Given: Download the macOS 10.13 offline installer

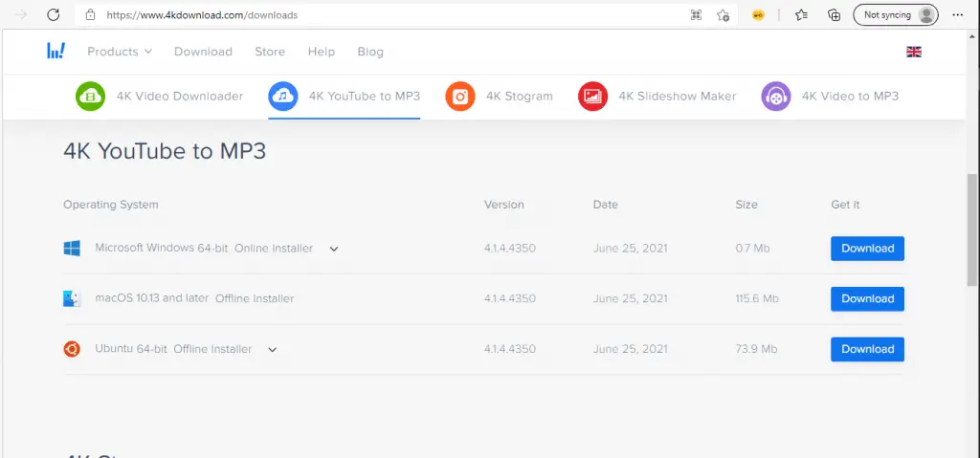Looking at the screenshot, I should pyautogui.click(x=867, y=298).
